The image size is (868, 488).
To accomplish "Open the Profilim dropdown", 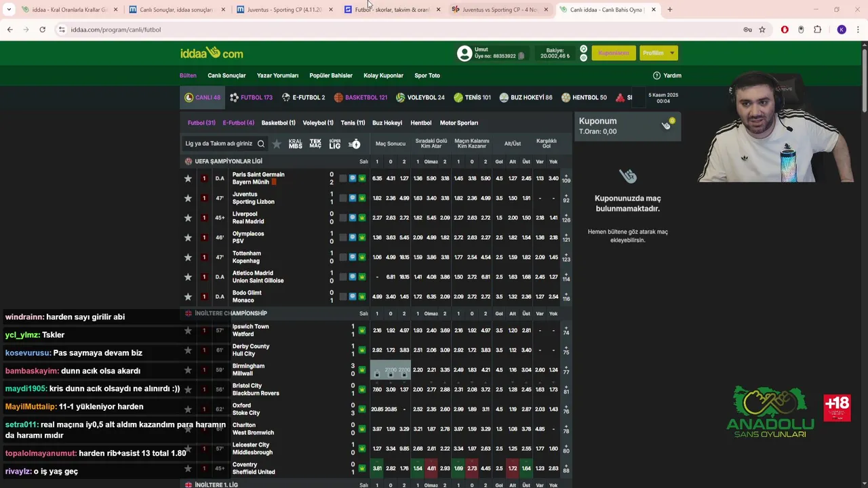I will click(658, 53).
